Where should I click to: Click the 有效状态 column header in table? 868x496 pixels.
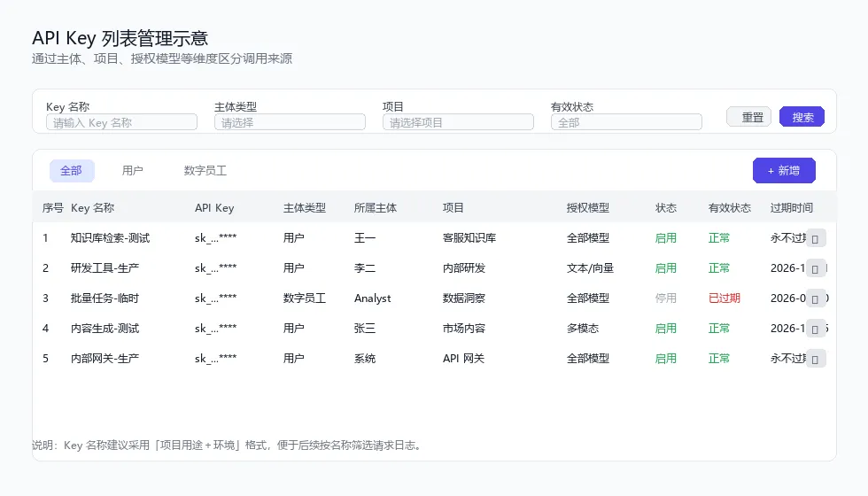tap(730, 208)
